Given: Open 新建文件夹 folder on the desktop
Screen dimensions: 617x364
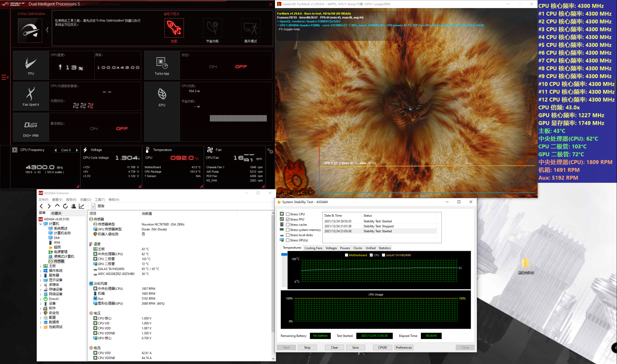Looking at the screenshot, I should pos(525,266).
